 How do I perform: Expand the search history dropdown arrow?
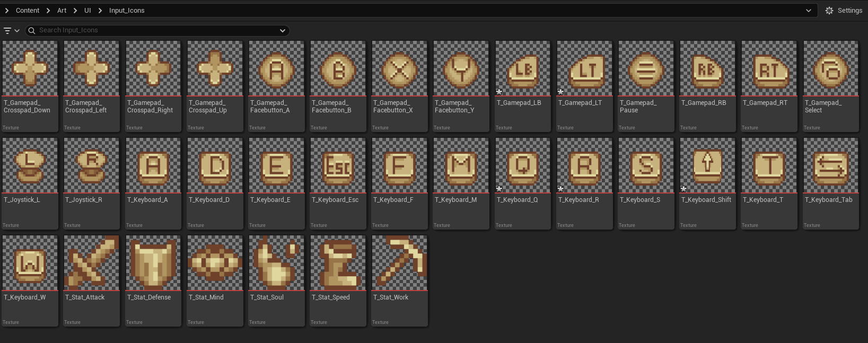point(283,31)
